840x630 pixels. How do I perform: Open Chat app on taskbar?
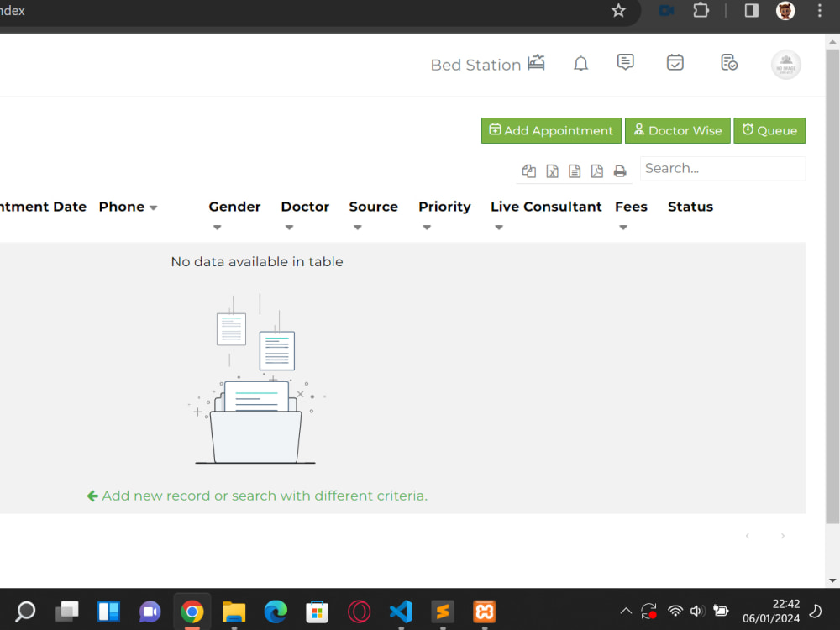click(150, 612)
